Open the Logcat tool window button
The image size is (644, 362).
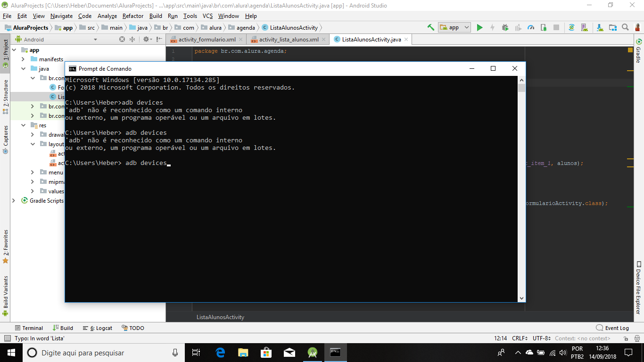[98, 328]
